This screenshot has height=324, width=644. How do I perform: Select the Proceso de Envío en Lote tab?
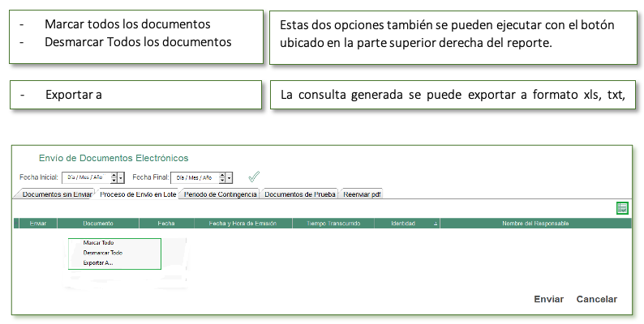[138, 194]
